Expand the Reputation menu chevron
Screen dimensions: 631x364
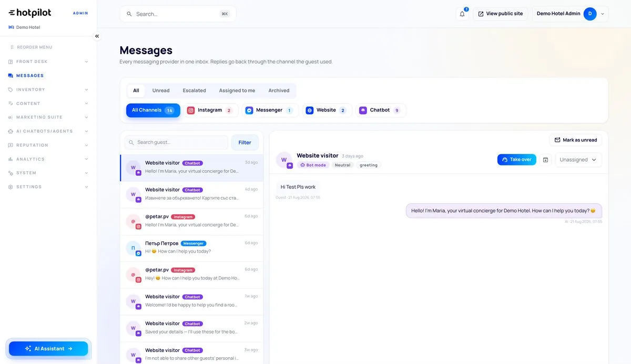point(87,145)
